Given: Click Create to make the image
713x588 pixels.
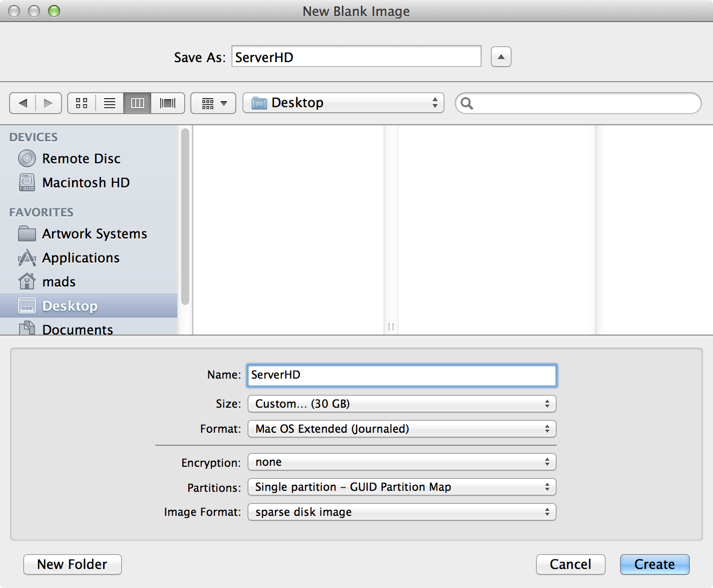Looking at the screenshot, I should (x=654, y=564).
